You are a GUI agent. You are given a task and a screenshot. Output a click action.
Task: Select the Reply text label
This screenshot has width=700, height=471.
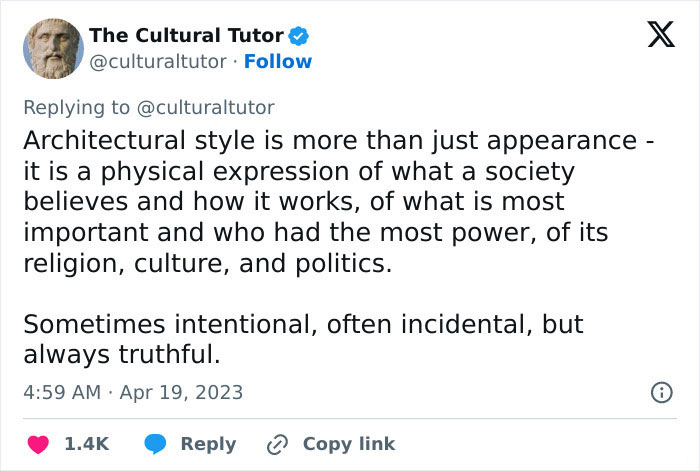[x=208, y=444]
